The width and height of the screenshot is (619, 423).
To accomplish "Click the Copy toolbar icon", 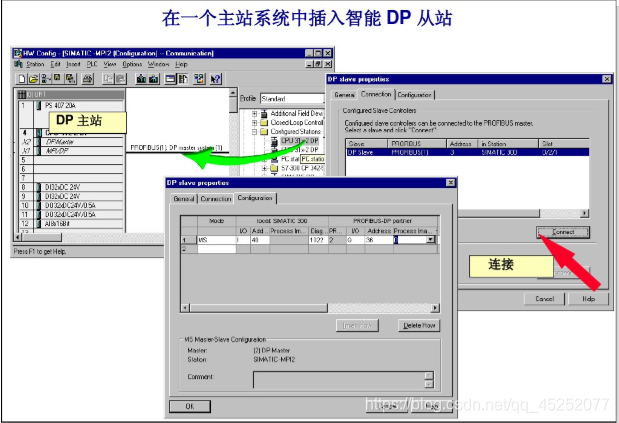I will point(107,79).
